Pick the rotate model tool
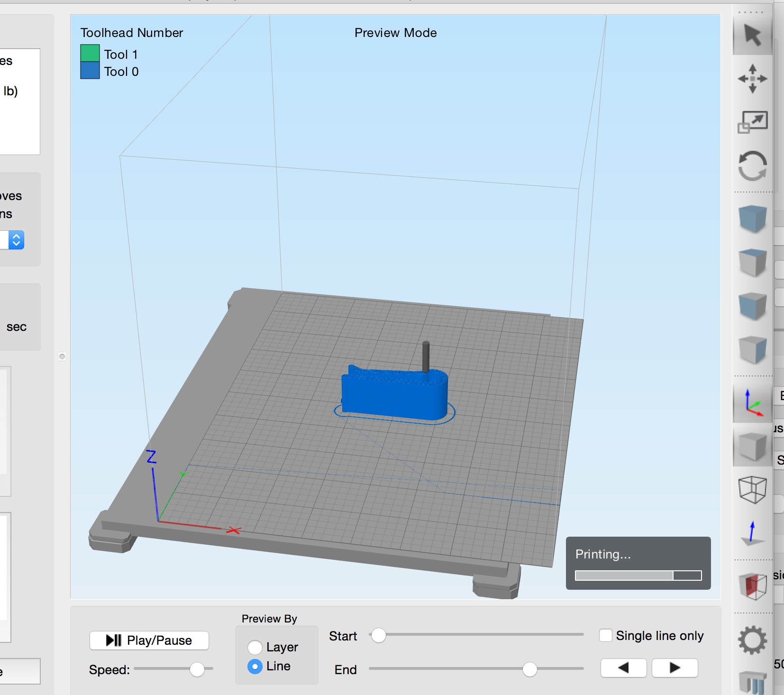Image resolution: width=784 pixels, height=695 pixels. tap(752, 166)
